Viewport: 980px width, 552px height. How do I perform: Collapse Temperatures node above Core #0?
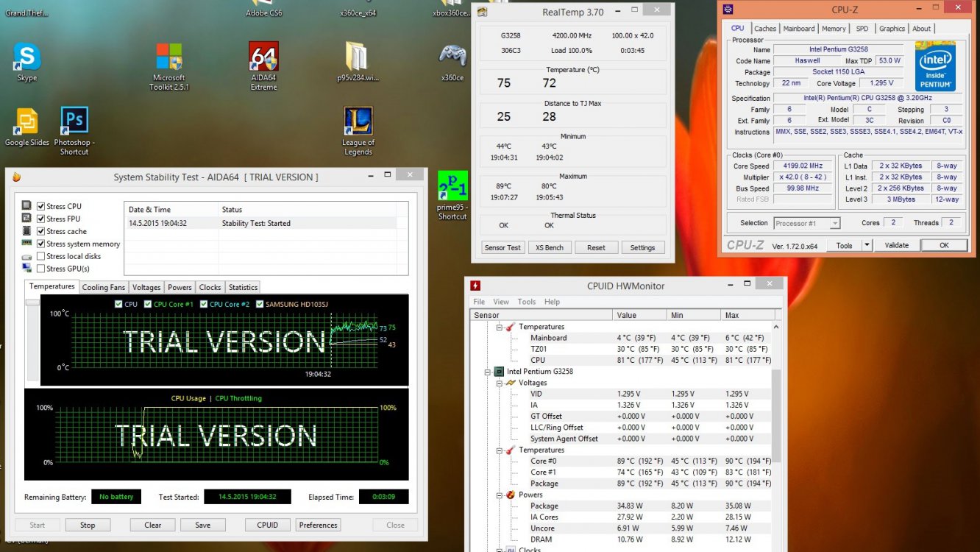coord(499,450)
